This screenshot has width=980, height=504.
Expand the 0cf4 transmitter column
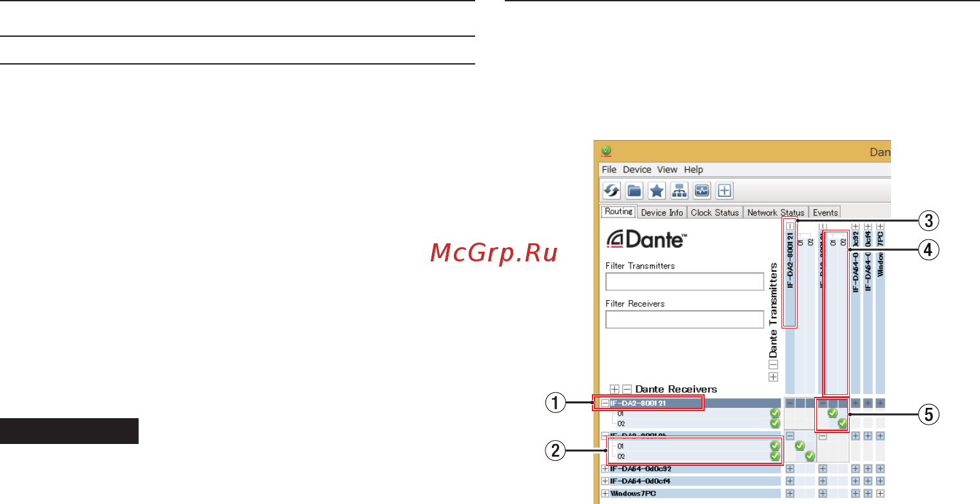point(868,227)
